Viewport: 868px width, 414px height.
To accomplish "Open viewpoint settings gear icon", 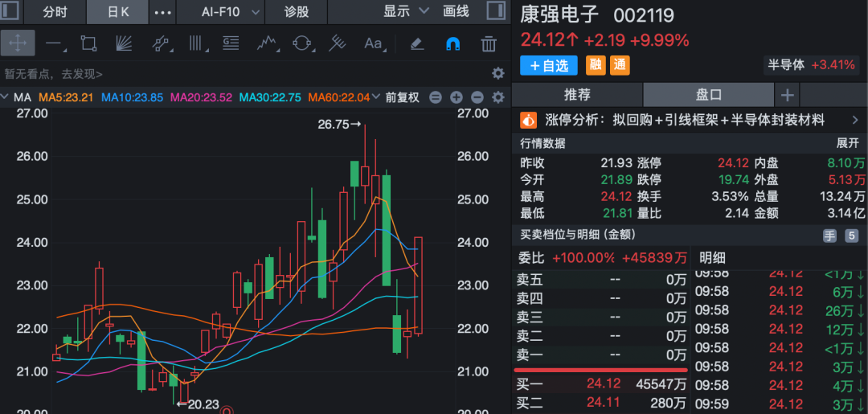I will pos(498,73).
